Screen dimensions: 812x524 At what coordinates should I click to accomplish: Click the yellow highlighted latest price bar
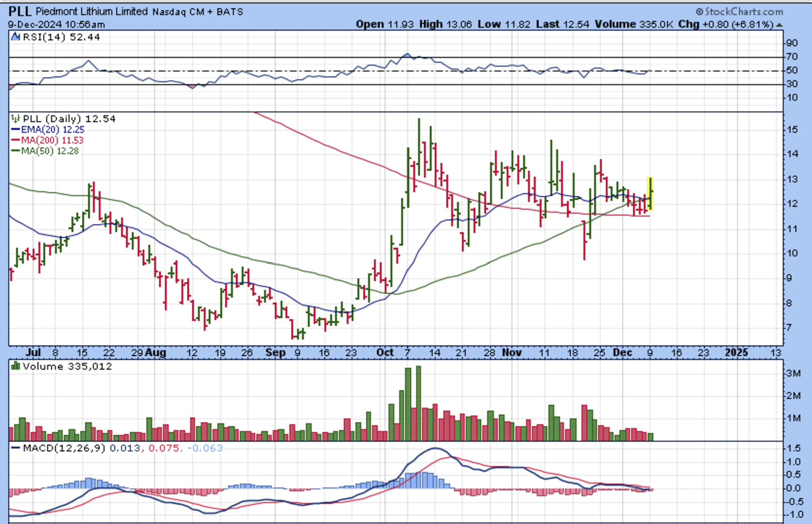coord(650,194)
